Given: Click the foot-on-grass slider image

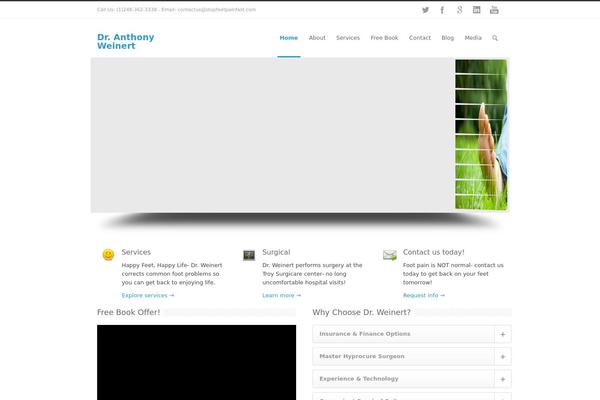Looking at the screenshot, I should pos(481,134).
